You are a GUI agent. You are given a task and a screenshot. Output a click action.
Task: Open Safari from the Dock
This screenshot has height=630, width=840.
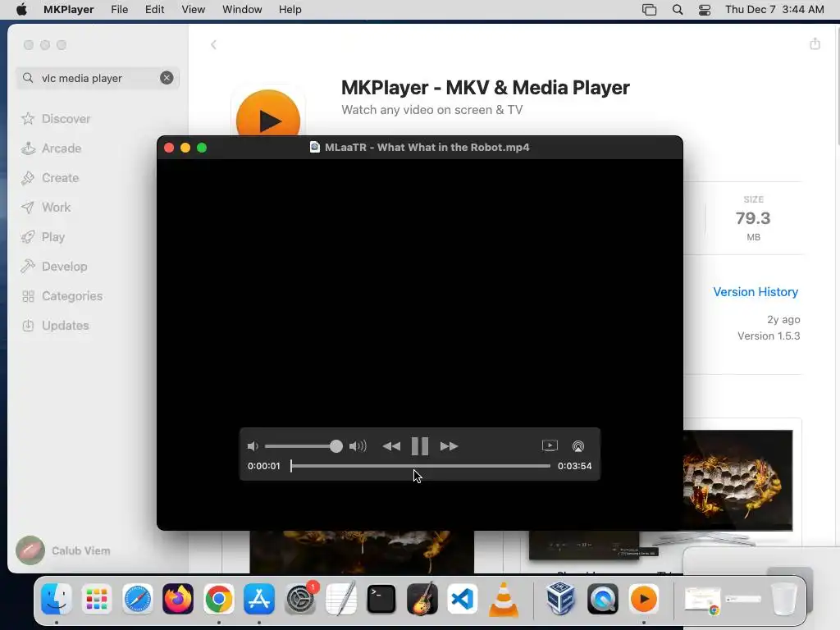138,599
